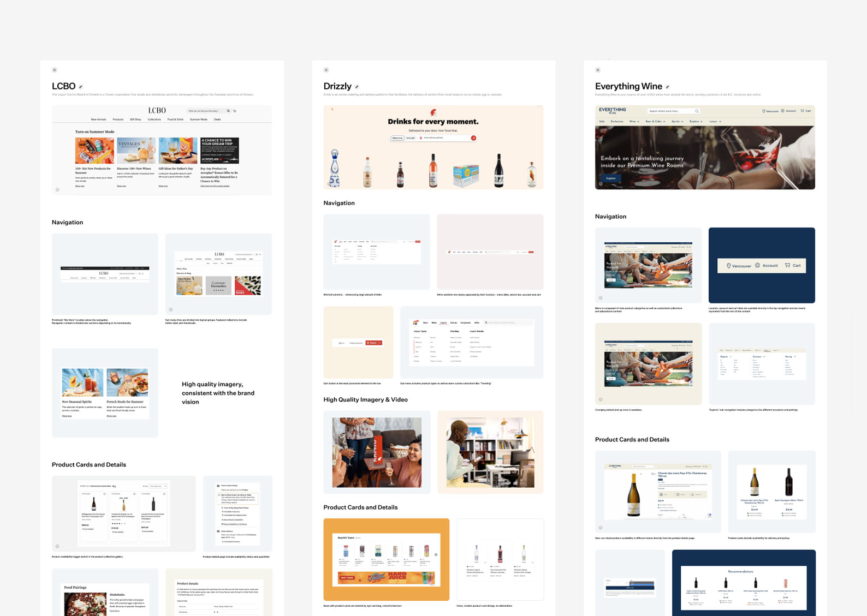Expand the Explore dropdown in the Everything Wine nav bar
This screenshot has width=867, height=616.
tap(696, 121)
